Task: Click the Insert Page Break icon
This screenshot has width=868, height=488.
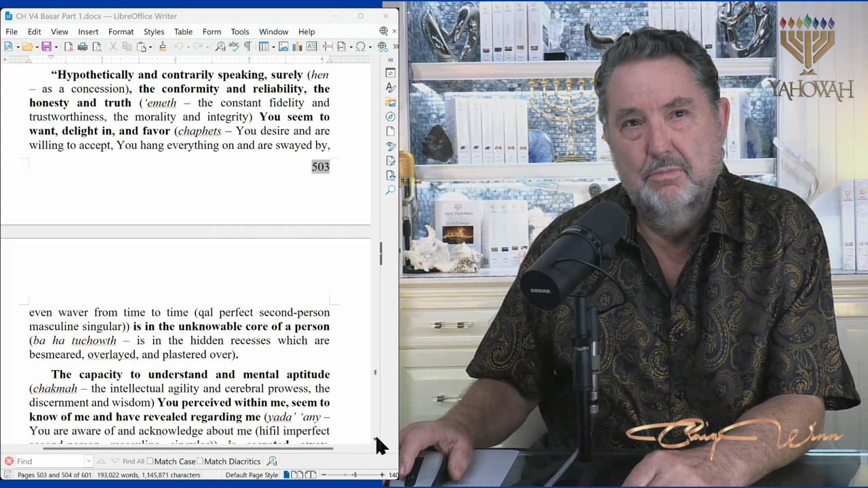Action: 328,47
